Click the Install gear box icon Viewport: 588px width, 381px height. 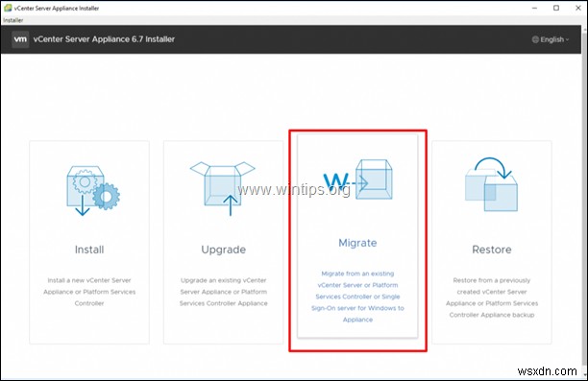pyautogui.click(x=93, y=190)
